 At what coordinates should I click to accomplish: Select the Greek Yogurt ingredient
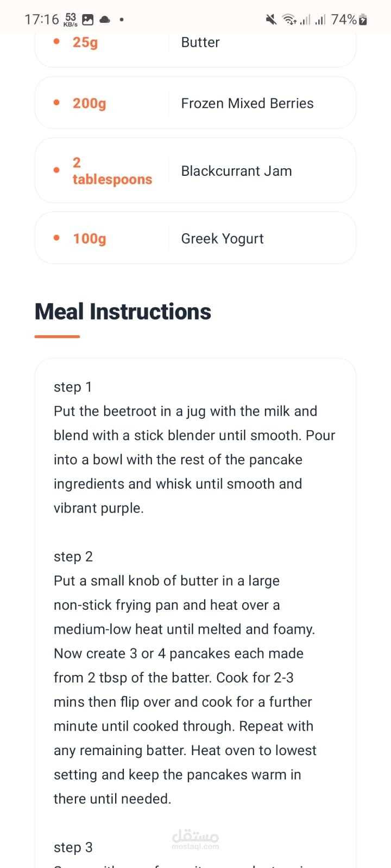coord(222,239)
